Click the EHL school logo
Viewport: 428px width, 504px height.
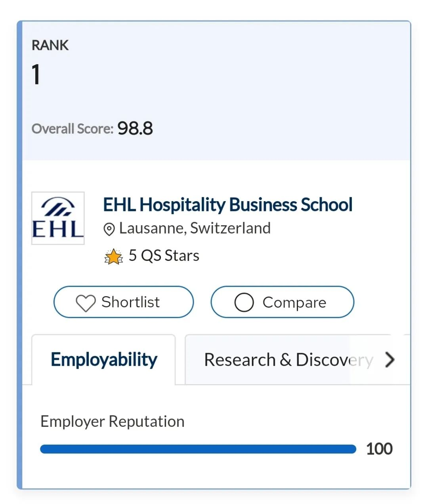tap(58, 218)
